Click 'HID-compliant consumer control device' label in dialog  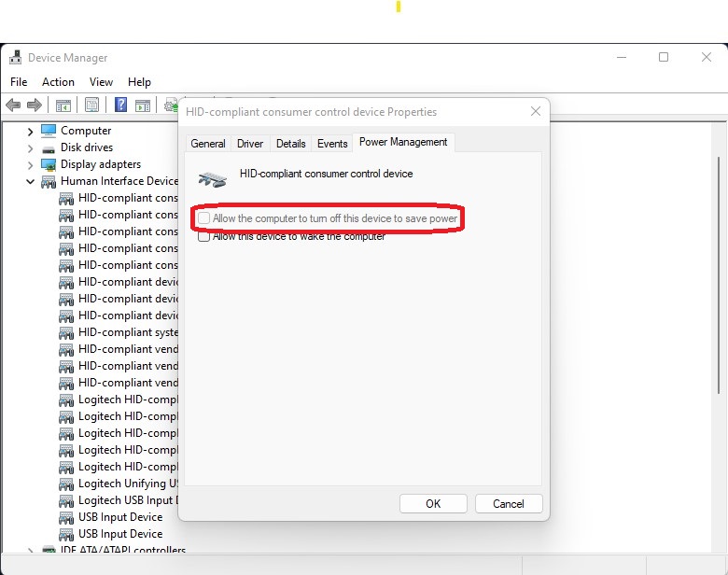(326, 174)
